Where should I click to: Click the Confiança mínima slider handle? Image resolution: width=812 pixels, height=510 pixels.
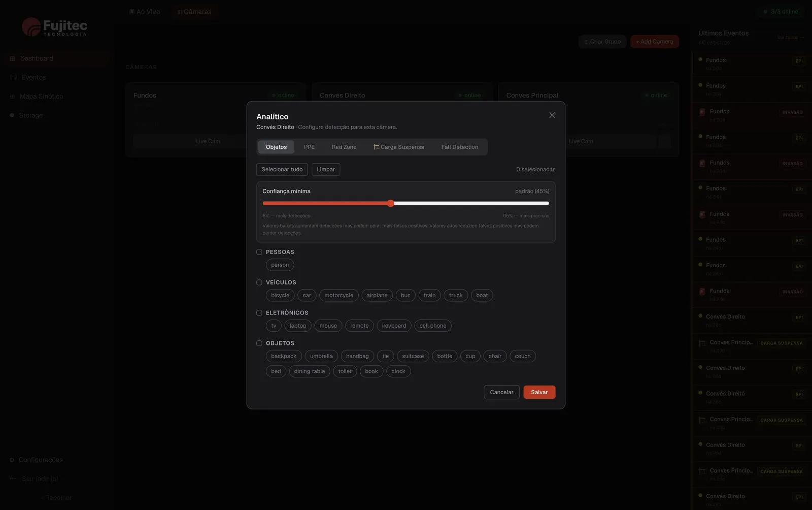(x=390, y=203)
